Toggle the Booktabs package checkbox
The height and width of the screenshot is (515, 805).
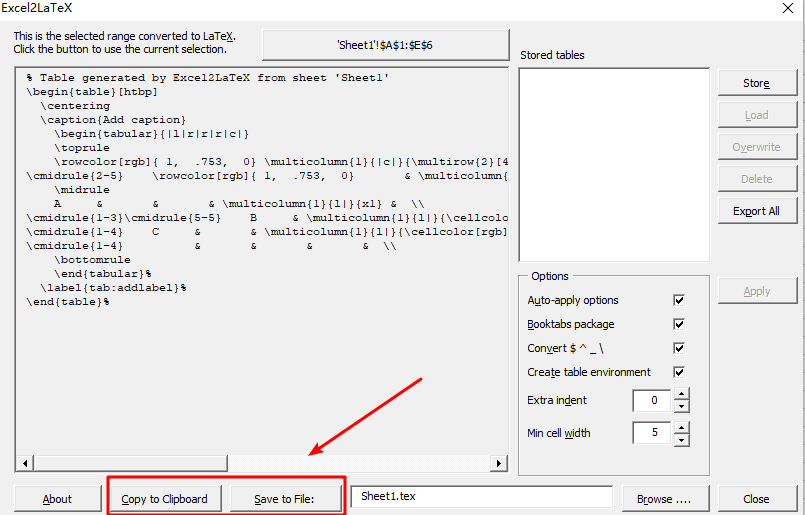(x=679, y=324)
